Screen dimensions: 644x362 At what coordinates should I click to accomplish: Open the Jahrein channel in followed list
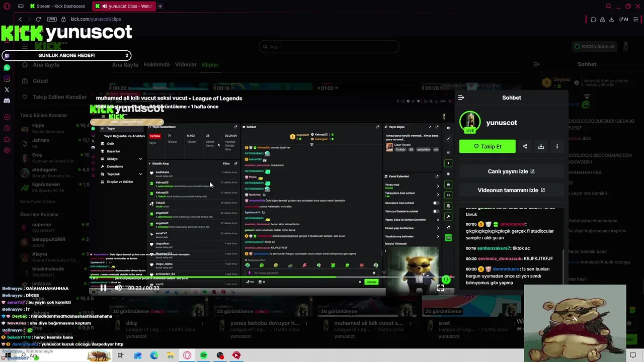[x=54, y=143]
